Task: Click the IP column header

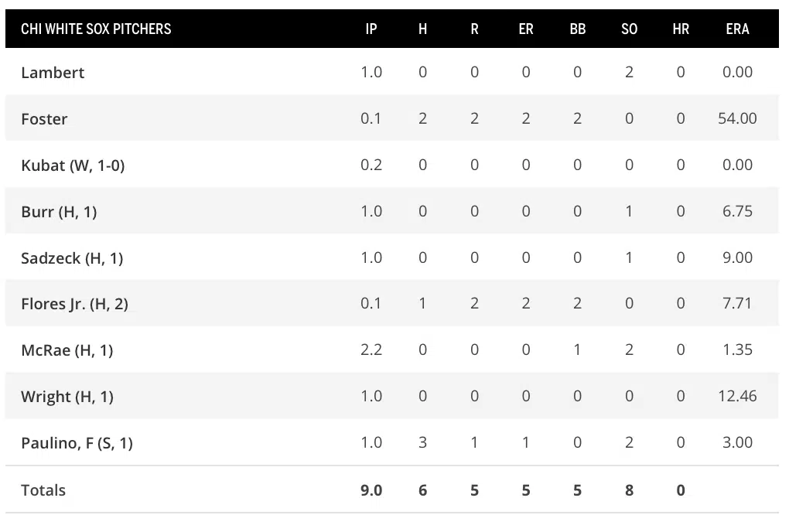Action: 371,29
